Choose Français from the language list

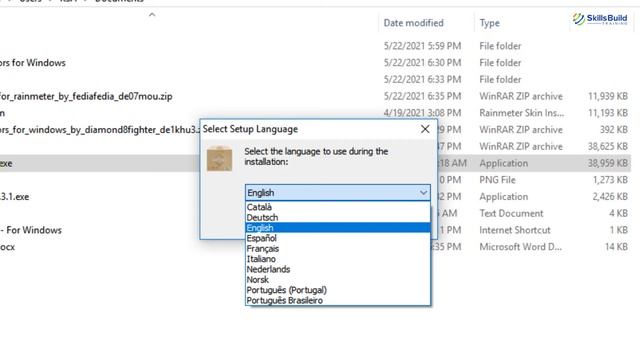coord(338,249)
